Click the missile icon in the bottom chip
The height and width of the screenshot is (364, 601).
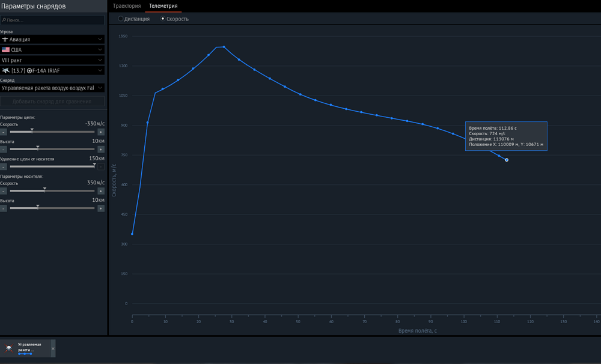click(x=9, y=348)
